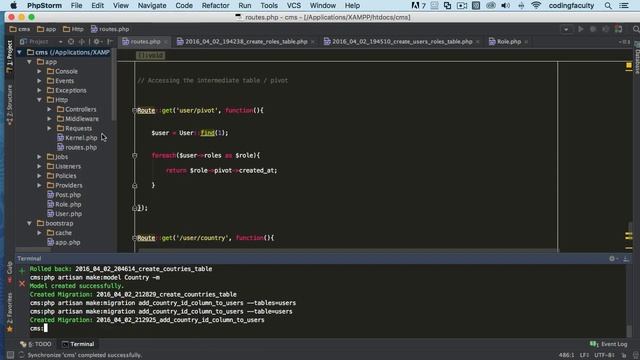Expand the Events folder
Screen dimensions: 640x360
click(x=39, y=81)
